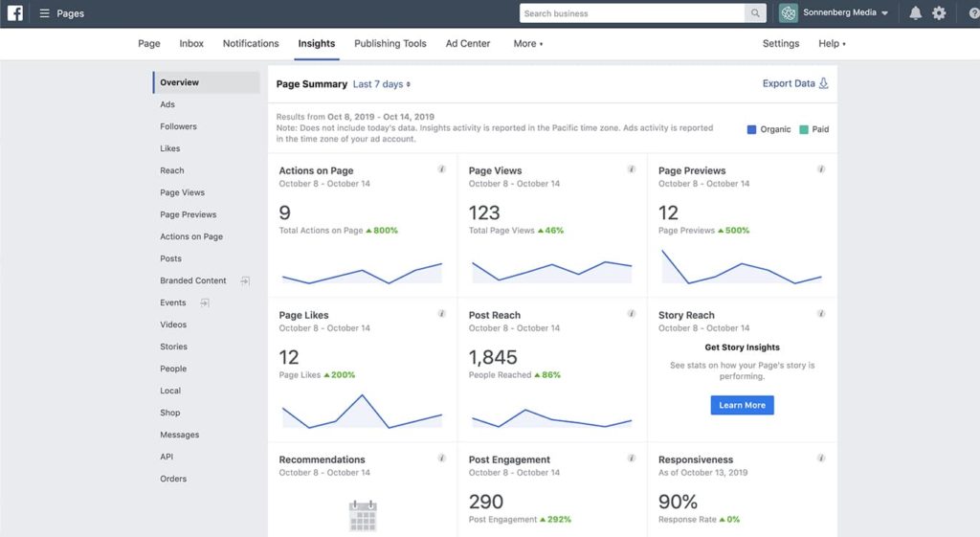This screenshot has height=537, width=980.
Task: Open page Settings link
Action: pos(781,43)
